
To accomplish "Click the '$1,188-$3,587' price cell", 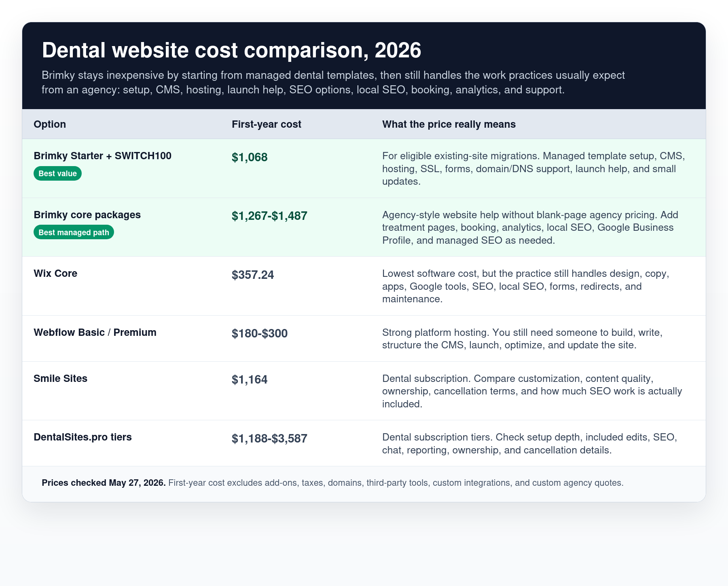I will coord(269,438).
